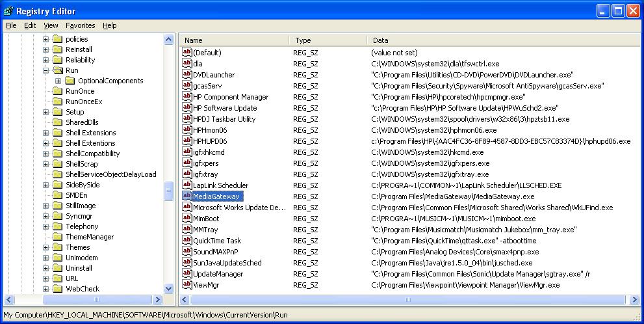This screenshot has width=644, height=324.
Task: Expand the SideBySide key
Action: pos(45,185)
